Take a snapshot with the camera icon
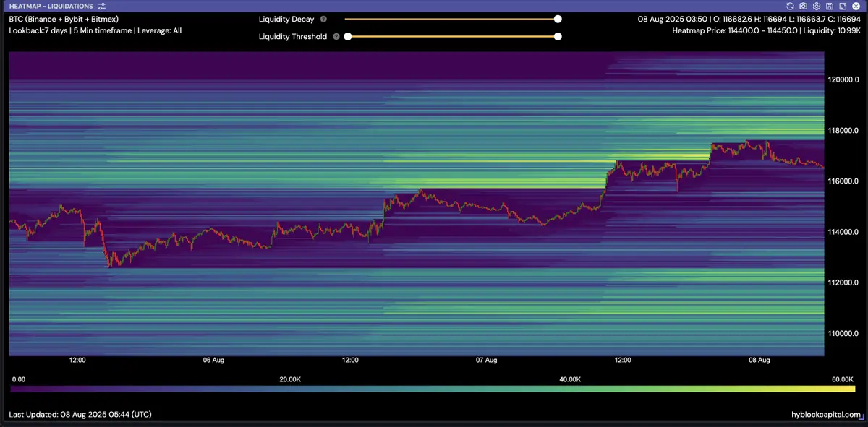 803,6
